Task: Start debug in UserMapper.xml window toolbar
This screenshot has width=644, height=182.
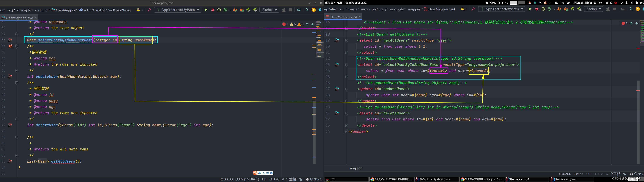Action: coord(536,9)
